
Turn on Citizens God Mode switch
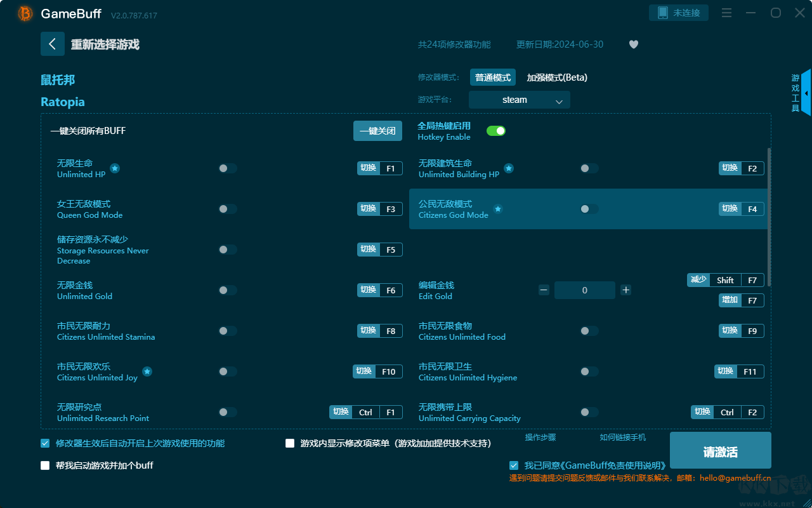tap(589, 209)
